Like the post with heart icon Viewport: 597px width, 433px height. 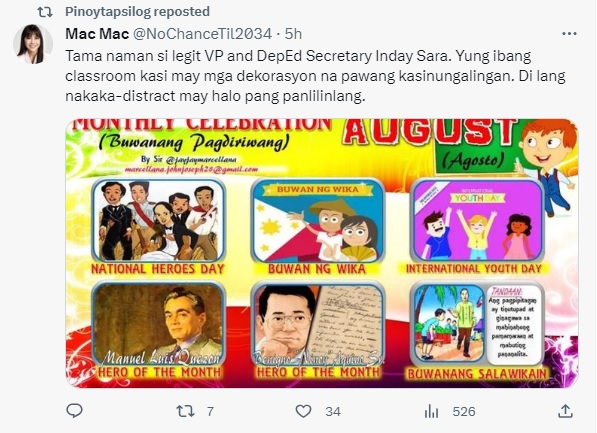303,411
